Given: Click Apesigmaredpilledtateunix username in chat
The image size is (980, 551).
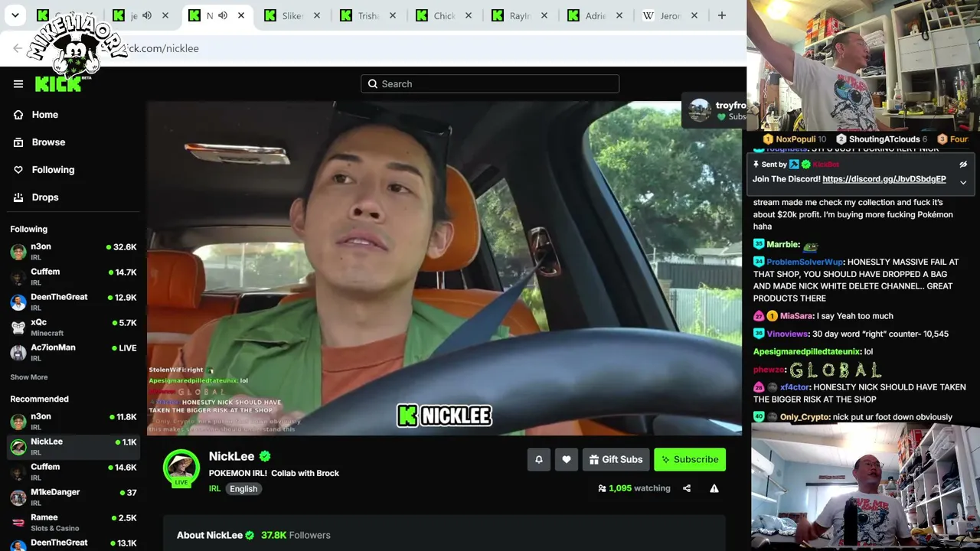Looking at the screenshot, I should click(806, 351).
